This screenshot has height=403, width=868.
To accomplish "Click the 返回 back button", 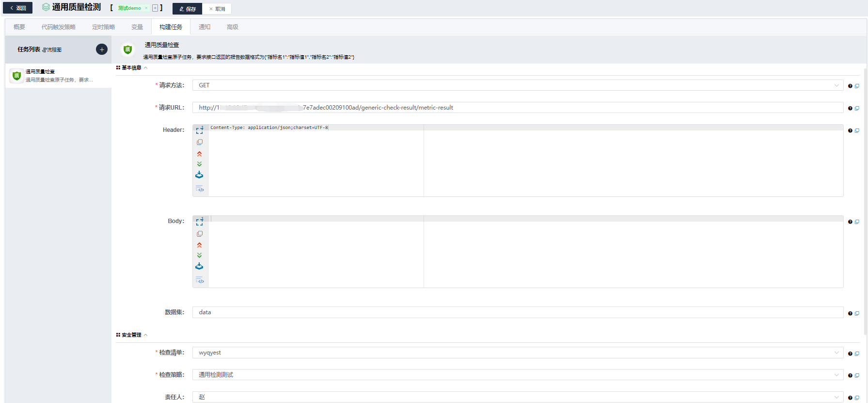I will 18,8.
